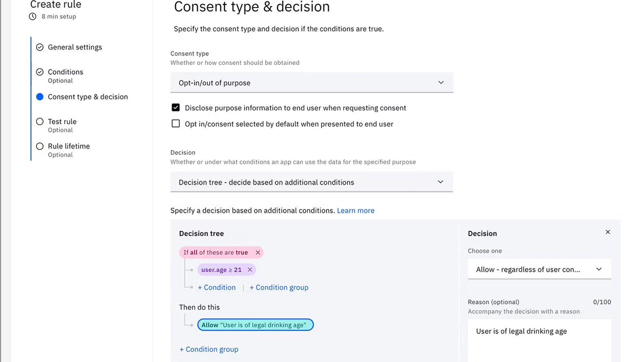Go to General settings step
Screen dimensions: 644x362
75,47
